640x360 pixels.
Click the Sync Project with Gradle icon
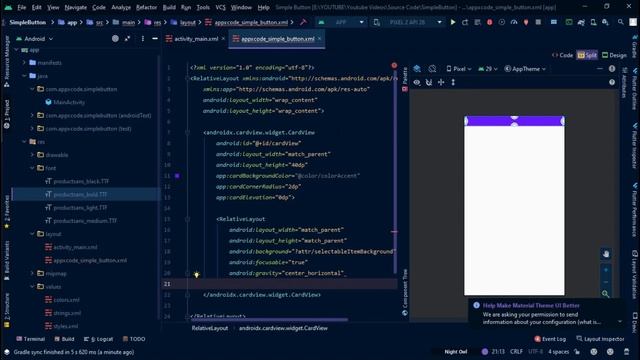point(581,22)
